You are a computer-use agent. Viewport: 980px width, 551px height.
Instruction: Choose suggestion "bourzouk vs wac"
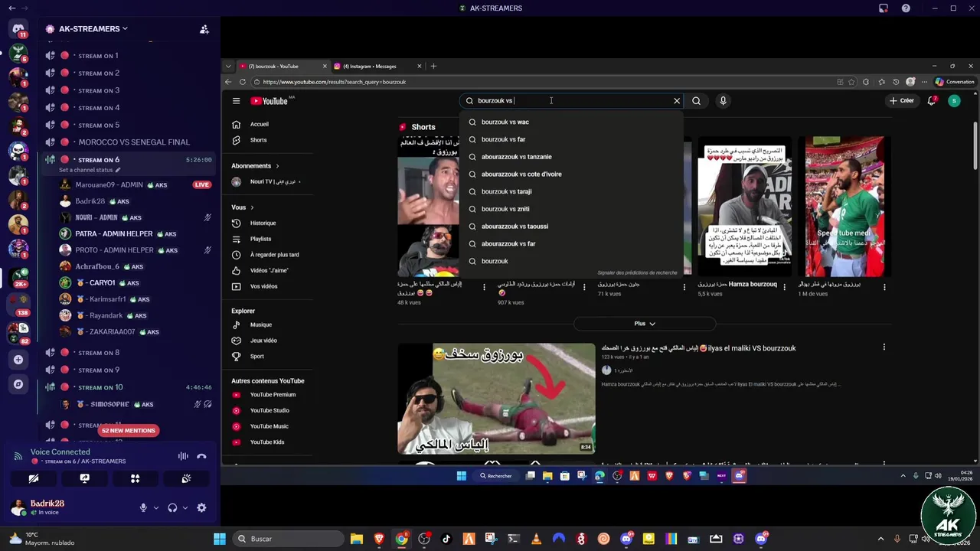click(x=570, y=122)
